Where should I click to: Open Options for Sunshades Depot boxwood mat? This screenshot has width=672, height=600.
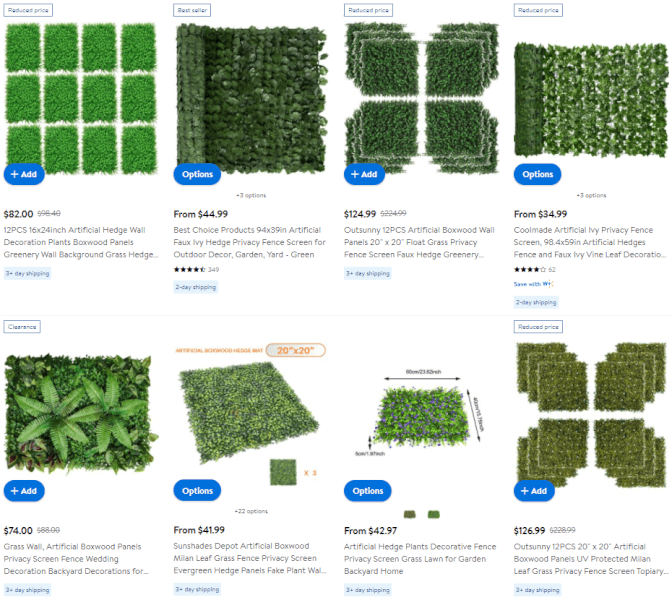[x=197, y=490]
